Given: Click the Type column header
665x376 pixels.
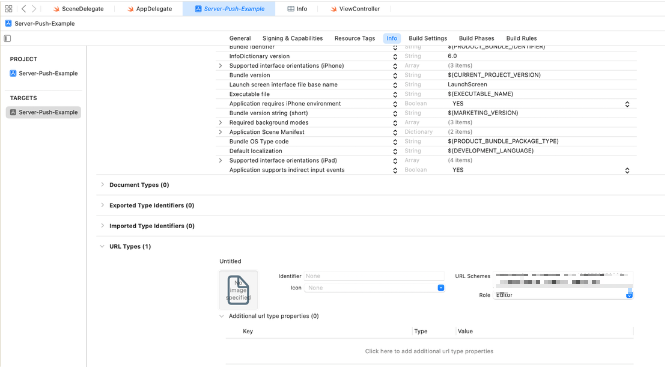Looking at the screenshot, I should [421, 331].
